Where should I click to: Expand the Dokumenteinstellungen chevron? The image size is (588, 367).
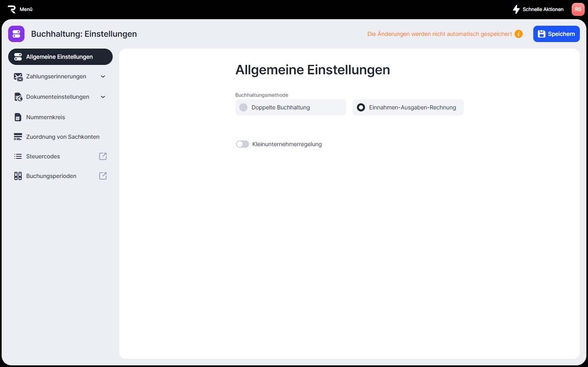[x=103, y=97]
